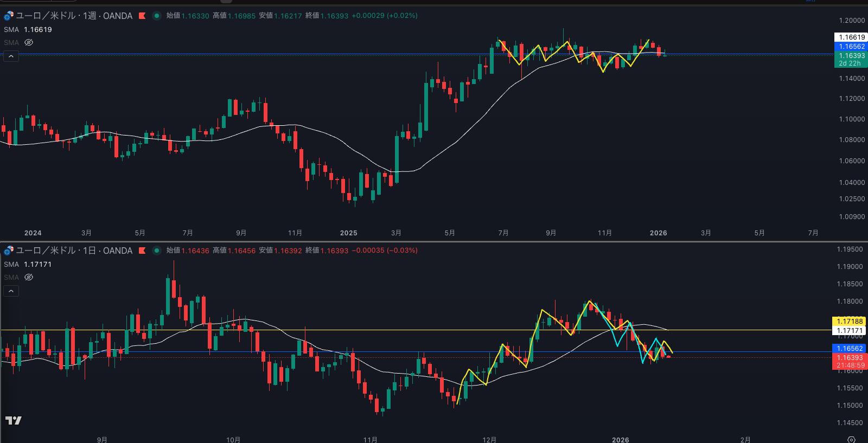
Task: Select the SMA 1.16619 indicator on weekly chart
Action: [x=28, y=30]
